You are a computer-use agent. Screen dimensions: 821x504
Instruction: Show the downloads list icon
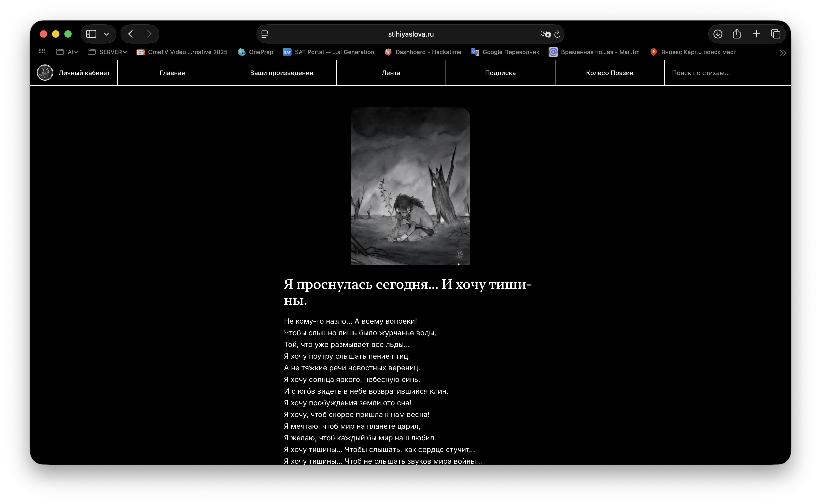click(718, 34)
